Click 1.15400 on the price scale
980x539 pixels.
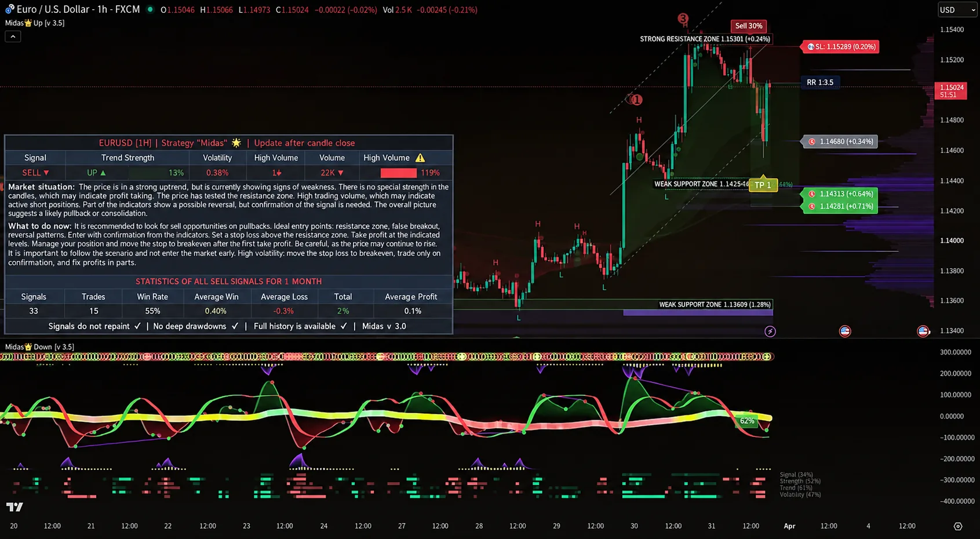[x=952, y=30]
